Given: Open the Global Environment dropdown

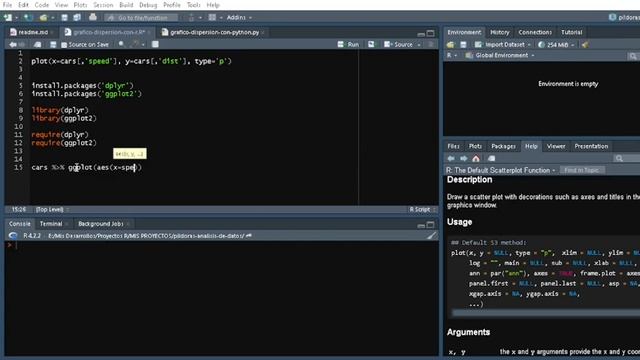Looking at the screenshot, I should [500, 55].
